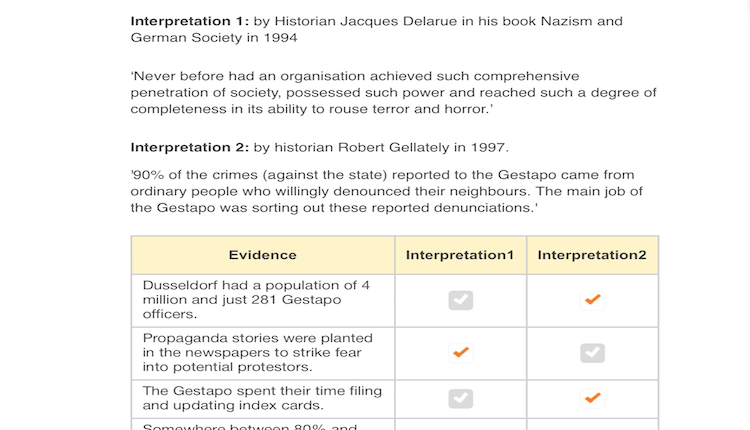This screenshot has height=430, width=750.
Task: Click the 'Never before had an organisation' quote
Action: coord(393,92)
